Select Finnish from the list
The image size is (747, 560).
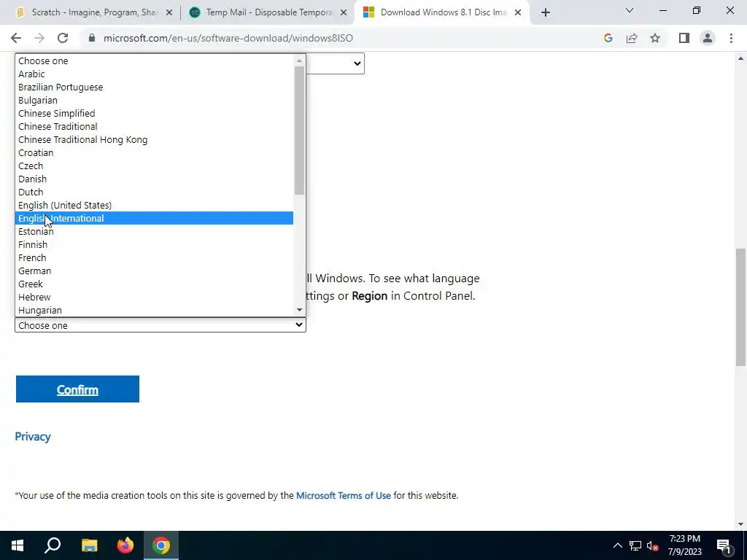click(154, 244)
